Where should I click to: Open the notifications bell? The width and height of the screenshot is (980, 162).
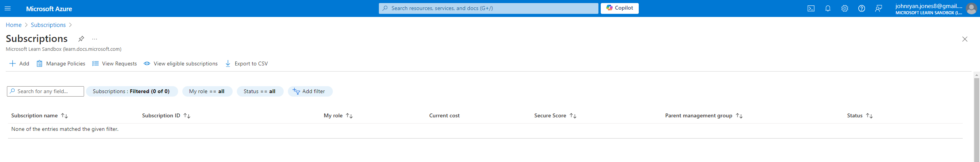click(828, 8)
